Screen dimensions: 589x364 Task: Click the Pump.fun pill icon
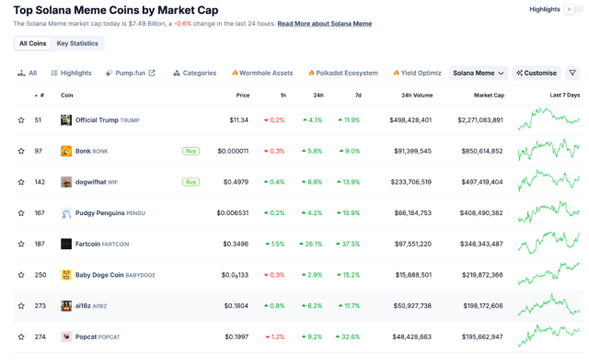pyautogui.click(x=109, y=73)
